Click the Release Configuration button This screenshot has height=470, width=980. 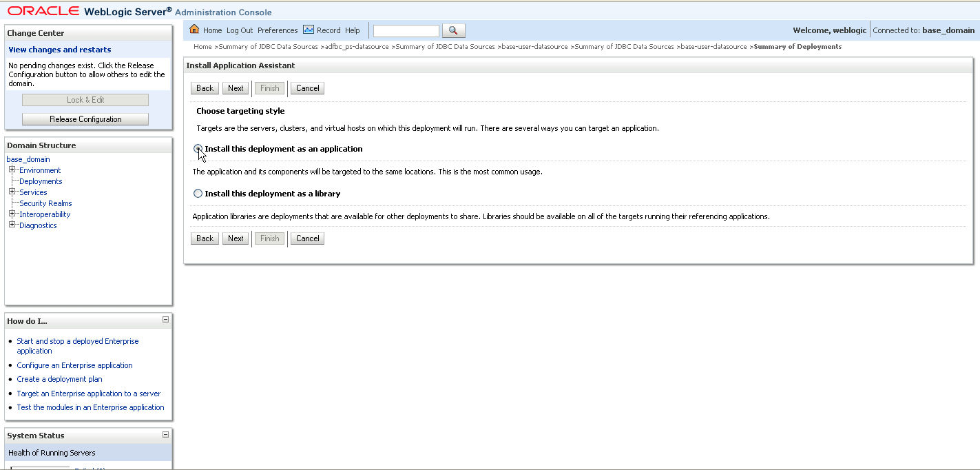pos(85,119)
